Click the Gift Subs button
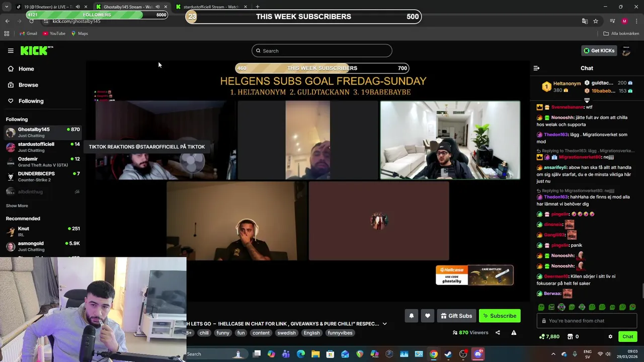The height and width of the screenshot is (362, 644). coord(456,316)
